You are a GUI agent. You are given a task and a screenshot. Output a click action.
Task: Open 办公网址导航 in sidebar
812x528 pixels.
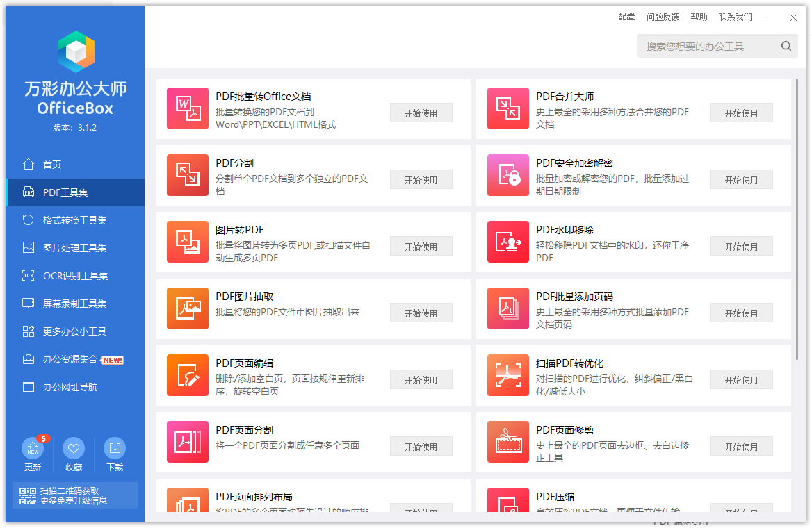point(75,387)
